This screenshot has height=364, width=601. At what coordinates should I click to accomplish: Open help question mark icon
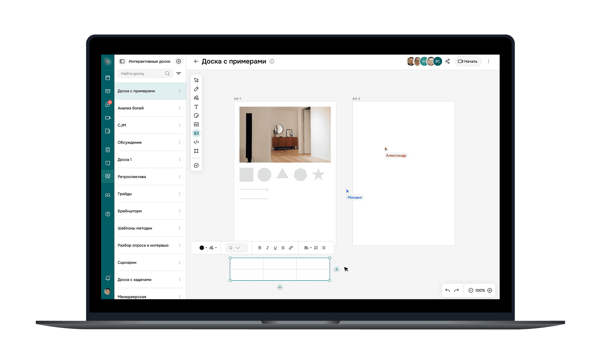[x=108, y=214]
